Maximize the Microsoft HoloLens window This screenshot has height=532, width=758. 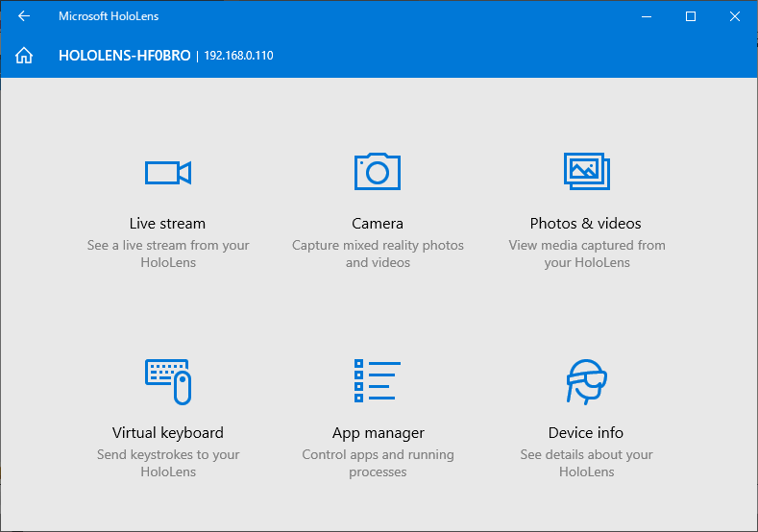[x=690, y=16]
